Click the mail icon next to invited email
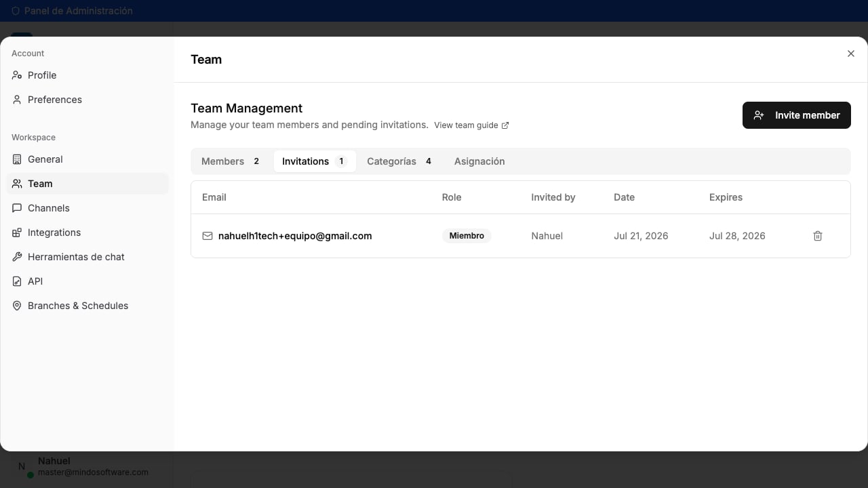This screenshot has height=488, width=868. tap(208, 236)
